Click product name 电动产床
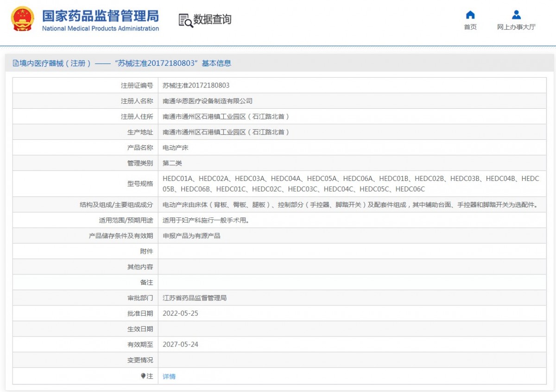 pos(176,148)
